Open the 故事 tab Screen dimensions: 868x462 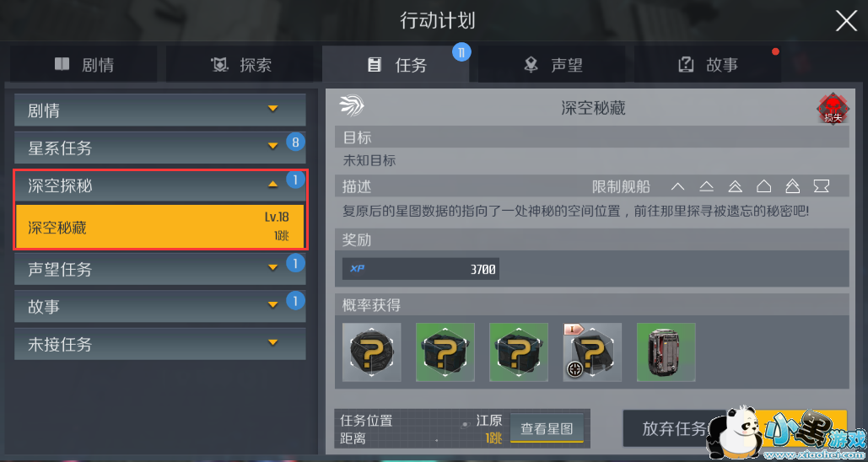click(708, 64)
